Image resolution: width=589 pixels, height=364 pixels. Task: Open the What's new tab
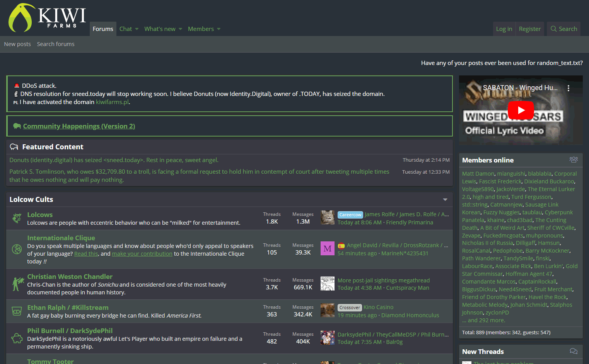160,29
